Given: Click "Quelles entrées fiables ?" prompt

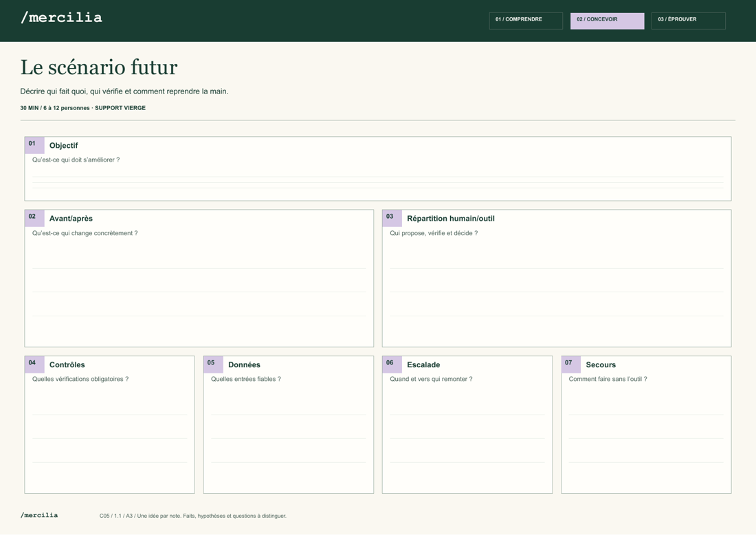Looking at the screenshot, I should coord(246,379).
